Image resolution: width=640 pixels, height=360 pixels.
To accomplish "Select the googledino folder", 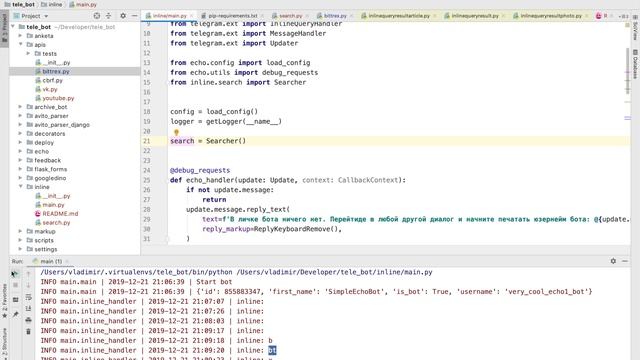I will click(x=50, y=178).
